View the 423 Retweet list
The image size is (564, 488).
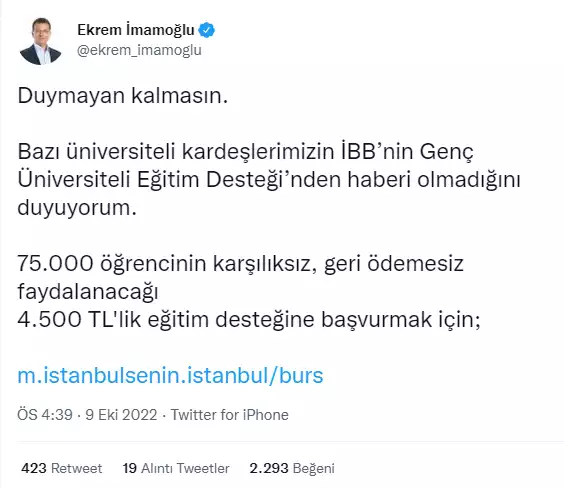[x=62, y=468]
